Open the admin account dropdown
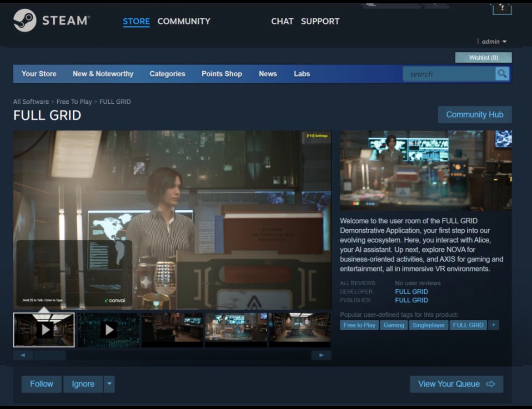532x409 pixels. click(494, 41)
